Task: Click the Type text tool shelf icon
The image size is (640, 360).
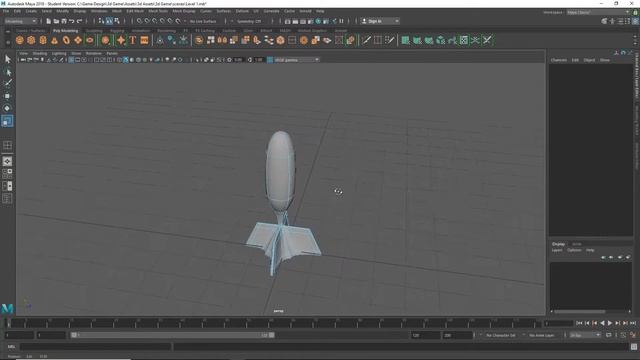Action: [x=133, y=40]
